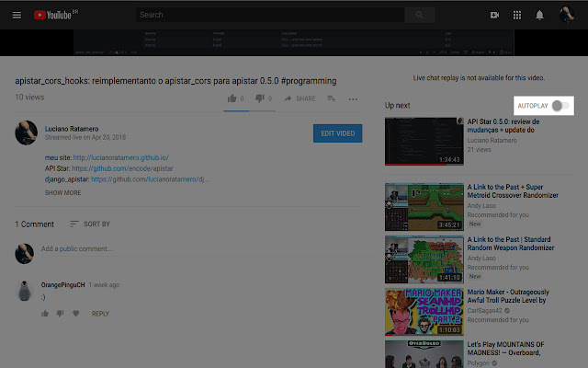Dislike the video with thumbs down
Image resolution: width=588 pixels, height=368 pixels.
pos(259,98)
